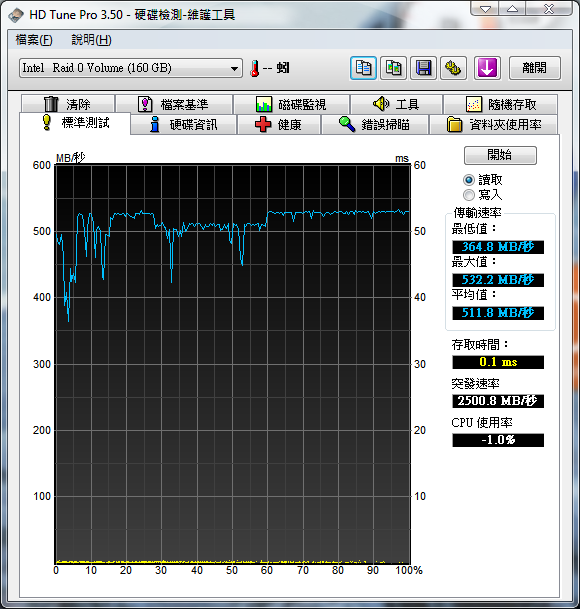Switch to the 錯誤掃瞄 tab

click(374, 125)
